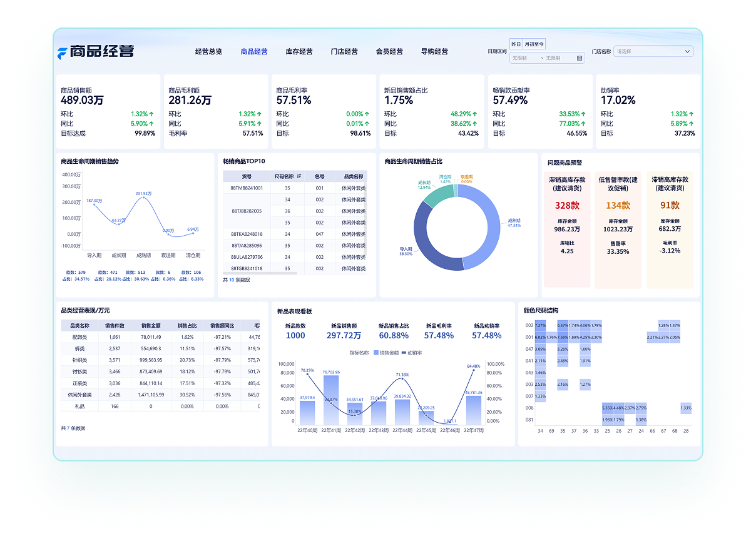Image resolution: width=756 pixels, height=539 pixels.
Task: Click the 328款 overstock warning value
Action: click(567, 205)
